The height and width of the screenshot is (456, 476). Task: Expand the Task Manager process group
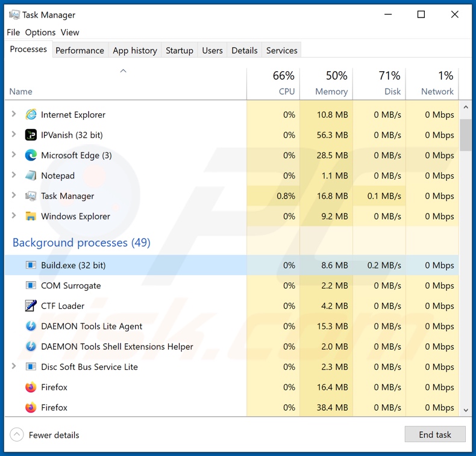(x=14, y=195)
